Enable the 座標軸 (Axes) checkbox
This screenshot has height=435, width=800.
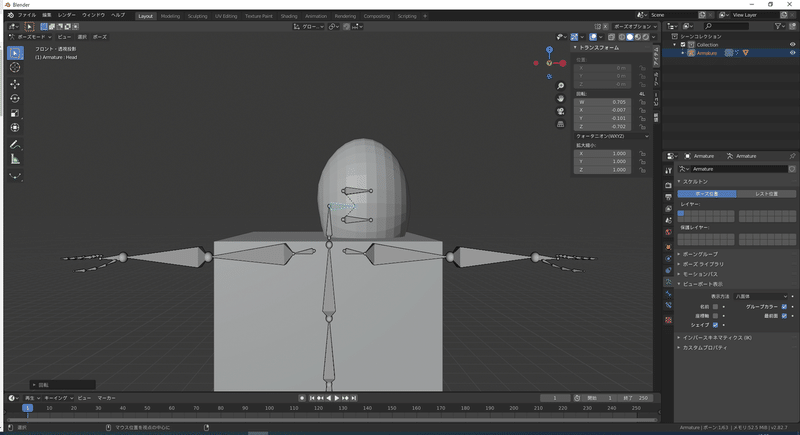click(x=715, y=316)
